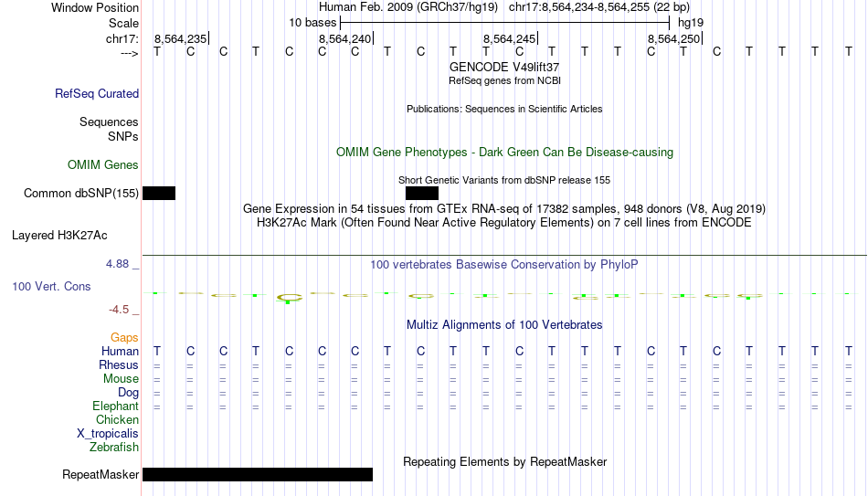The width and height of the screenshot is (868, 496).
Task: Select the Layered H3K27Ac track label
Action: coord(59,236)
